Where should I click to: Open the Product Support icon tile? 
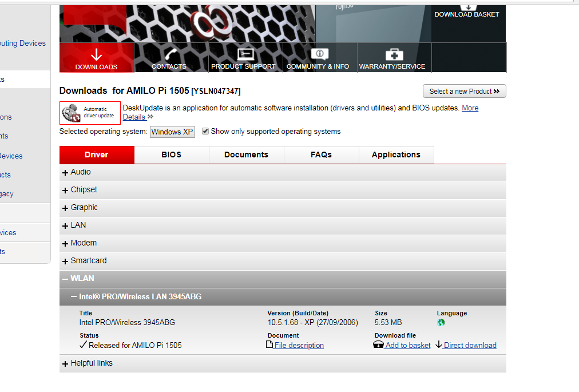245,57
